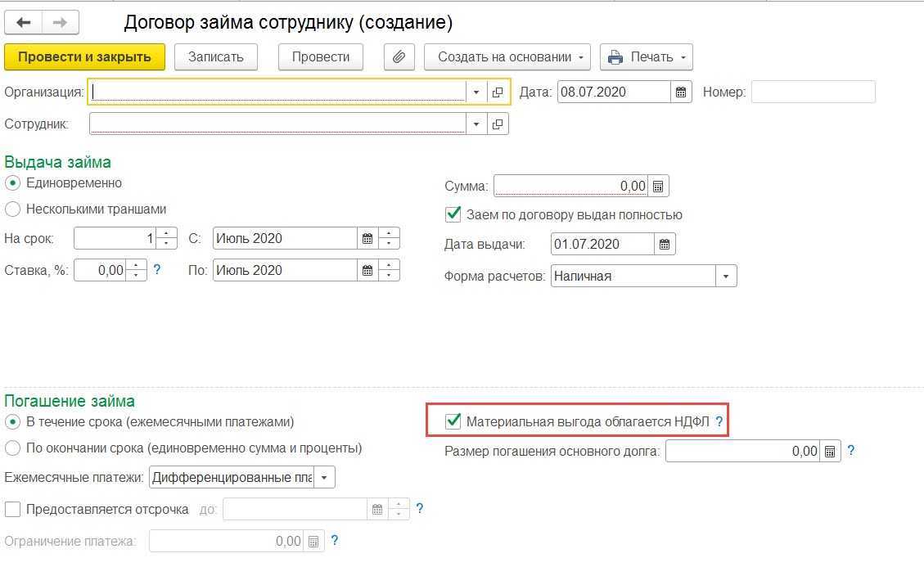Open the calendar for the Дата выдачи field
924x567 pixels.
(x=665, y=244)
